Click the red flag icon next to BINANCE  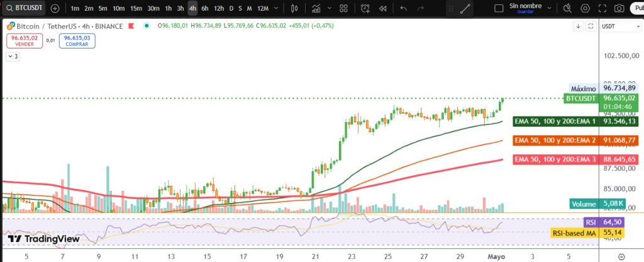tap(131, 26)
